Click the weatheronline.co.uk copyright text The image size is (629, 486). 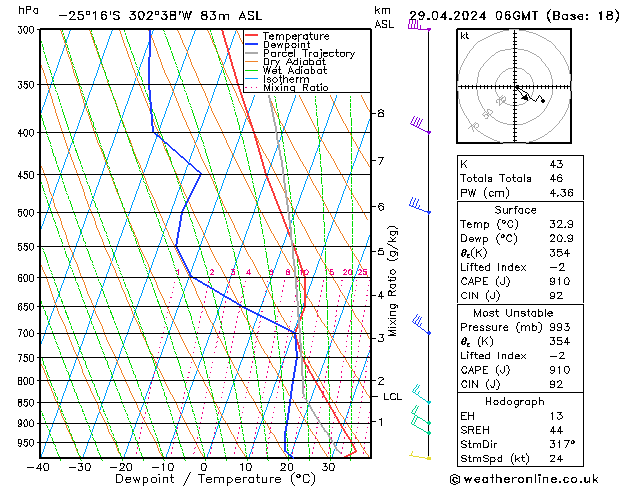[x=524, y=479]
